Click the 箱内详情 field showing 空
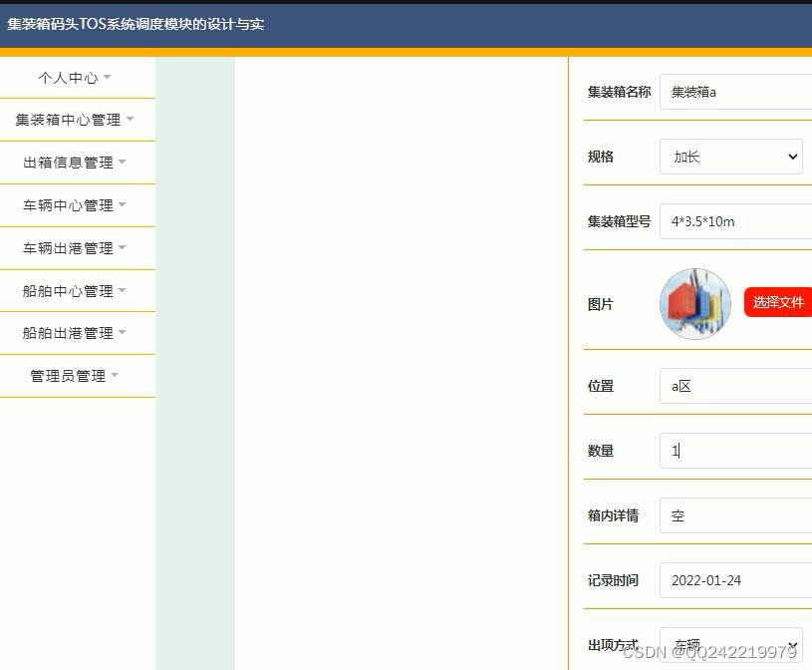Image resolution: width=812 pixels, height=670 pixels. [737, 515]
